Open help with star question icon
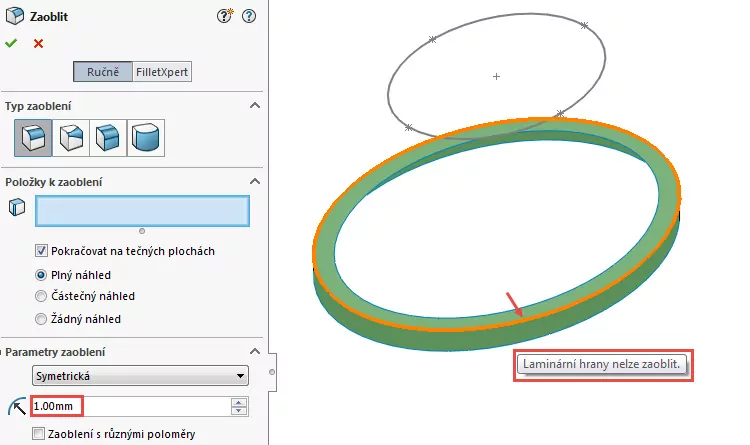This screenshot has width=750, height=445. [x=225, y=16]
